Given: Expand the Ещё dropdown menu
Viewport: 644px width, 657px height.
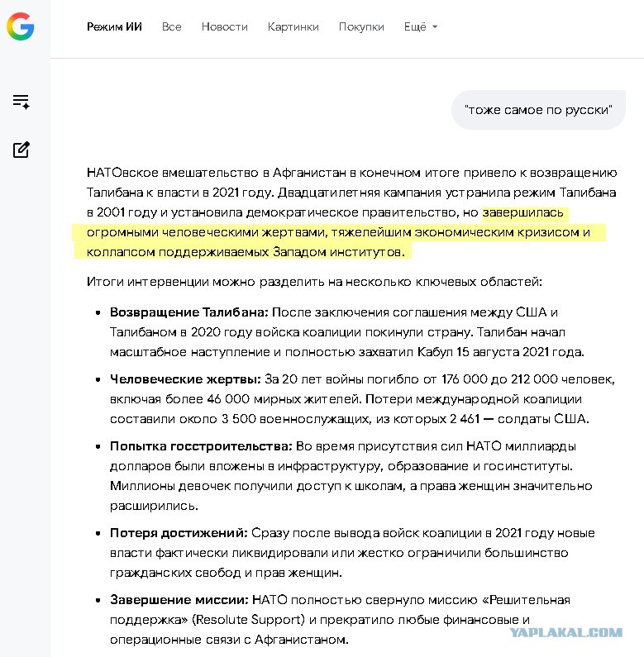Looking at the screenshot, I should (x=421, y=26).
